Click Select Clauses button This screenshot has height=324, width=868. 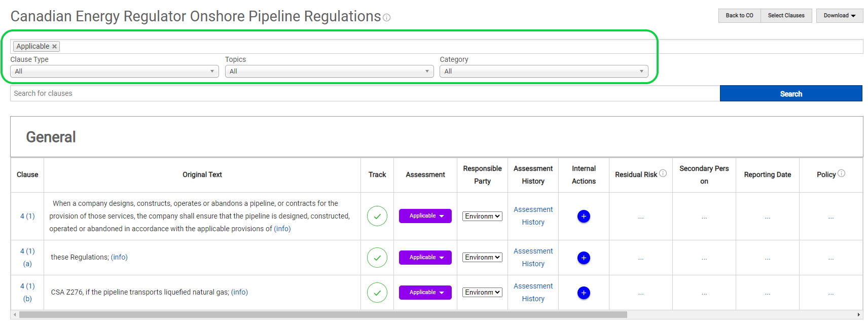pyautogui.click(x=786, y=16)
